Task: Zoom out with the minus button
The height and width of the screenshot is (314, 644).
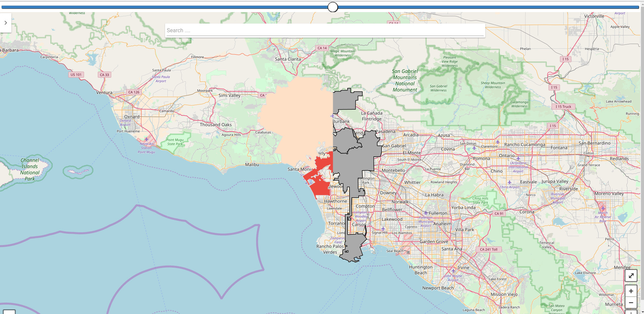Action: [631, 303]
